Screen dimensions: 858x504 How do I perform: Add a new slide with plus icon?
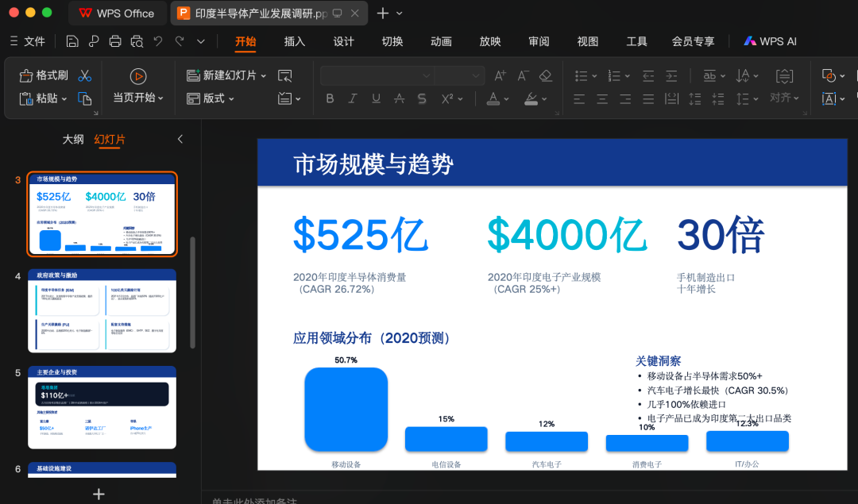tap(99, 494)
